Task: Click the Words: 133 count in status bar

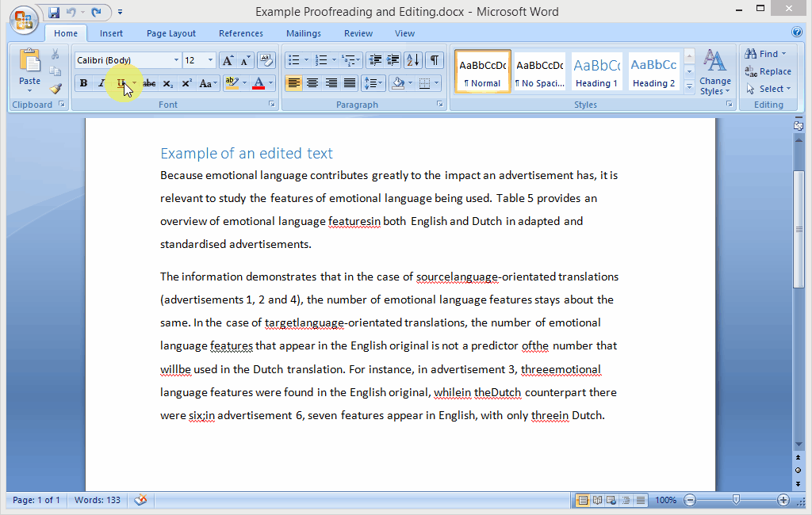Action: point(98,500)
